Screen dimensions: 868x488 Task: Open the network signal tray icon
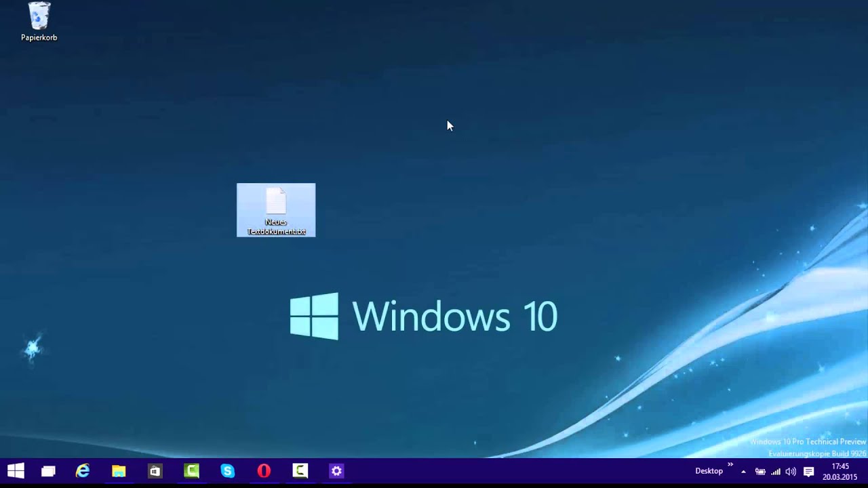(x=776, y=472)
